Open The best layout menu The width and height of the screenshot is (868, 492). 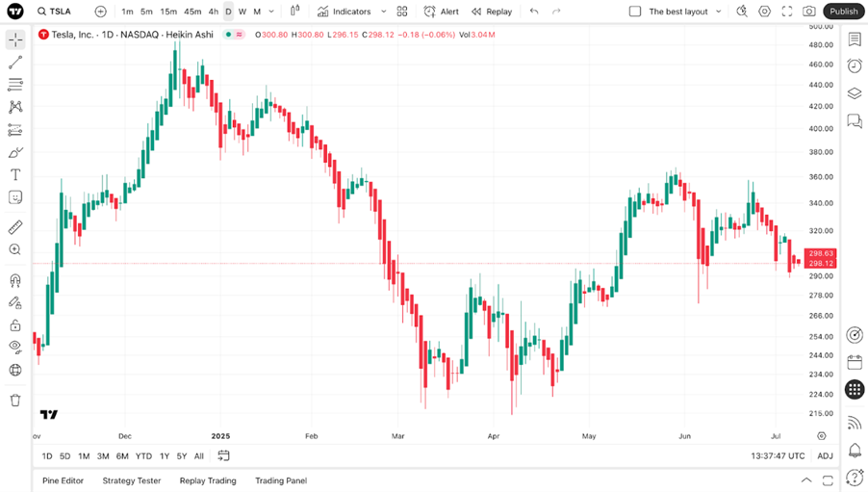685,12
